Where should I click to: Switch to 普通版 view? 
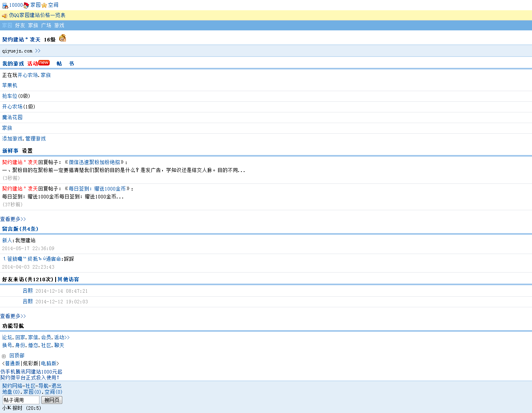point(13,364)
